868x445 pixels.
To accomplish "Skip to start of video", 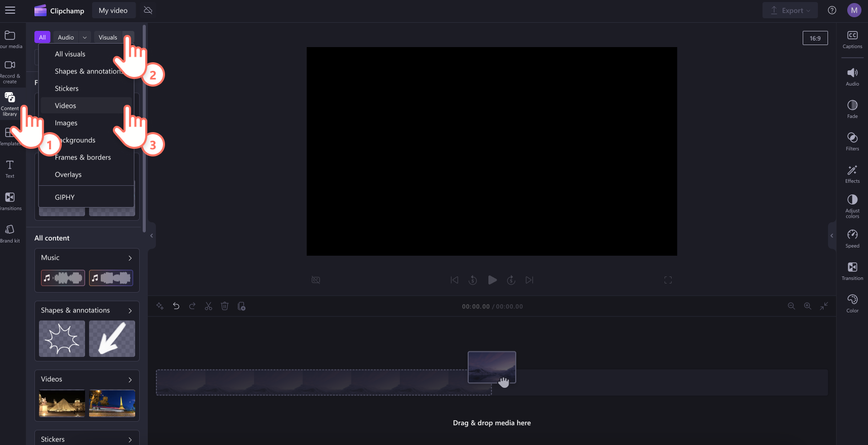I will click(454, 280).
